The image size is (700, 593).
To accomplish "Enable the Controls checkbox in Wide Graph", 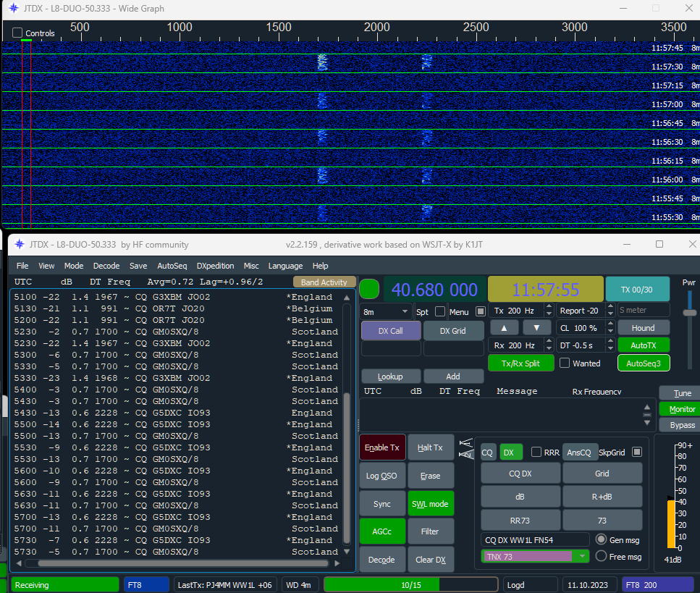I will click(17, 33).
